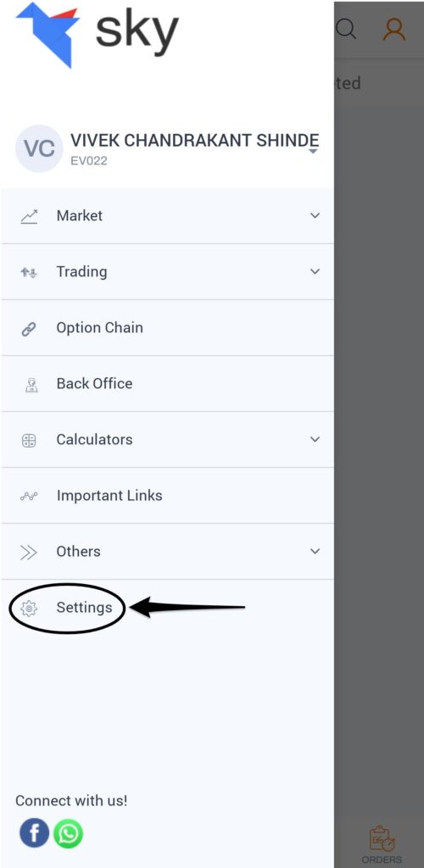Go to Orders in bottom bar
Screen dimensions: 424x868
[x=382, y=844]
